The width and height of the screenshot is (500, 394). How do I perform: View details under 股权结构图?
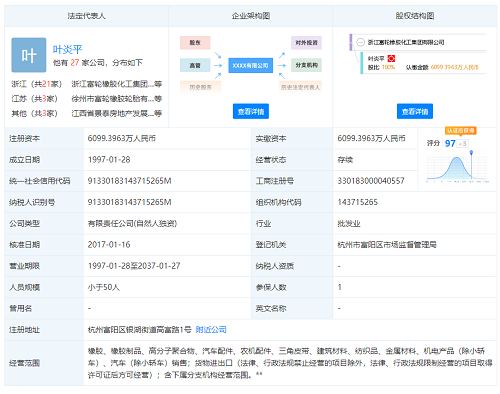[415, 111]
